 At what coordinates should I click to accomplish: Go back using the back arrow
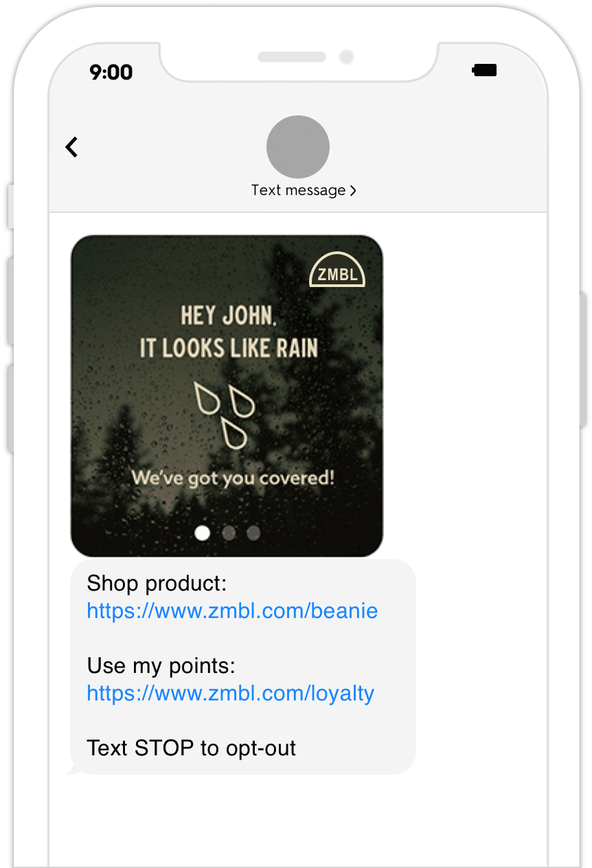pos(71,147)
